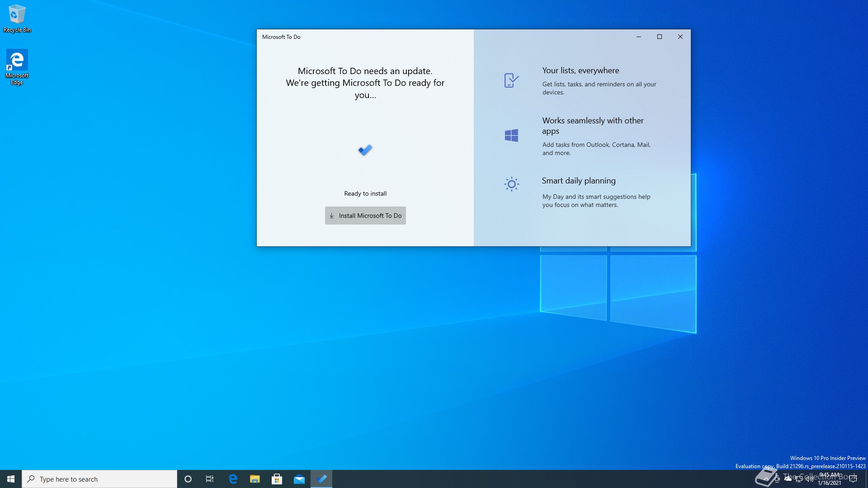
Task: Click the 'Type here to search' box
Action: pyautogui.click(x=99, y=479)
